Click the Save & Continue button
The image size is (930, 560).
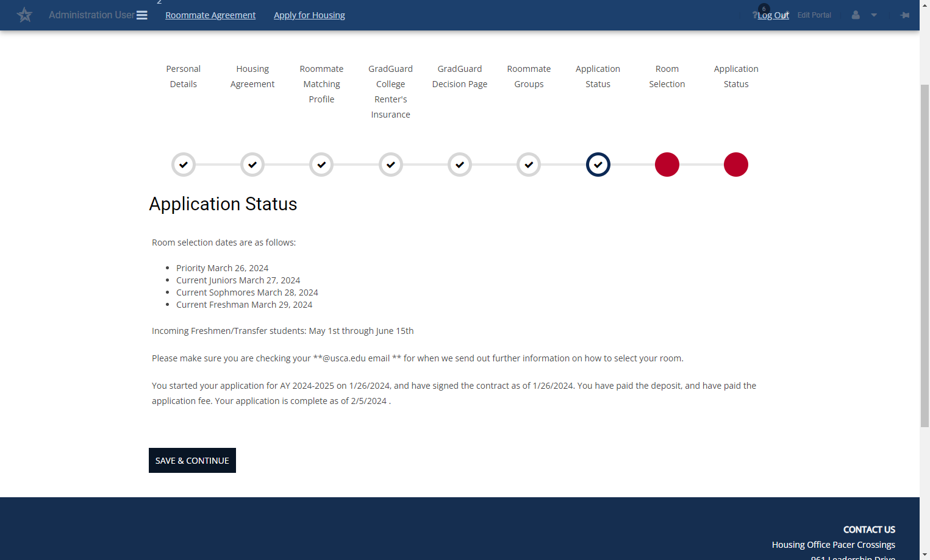pos(192,461)
